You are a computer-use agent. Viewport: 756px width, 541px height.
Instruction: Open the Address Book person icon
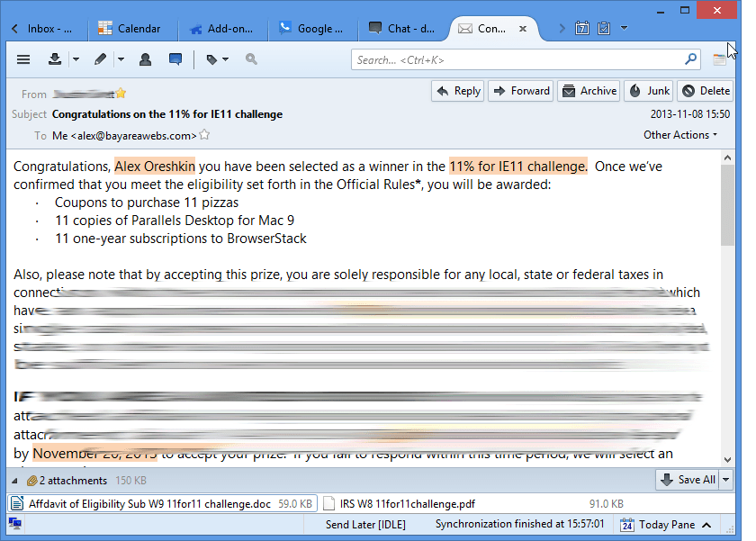pyautogui.click(x=145, y=59)
